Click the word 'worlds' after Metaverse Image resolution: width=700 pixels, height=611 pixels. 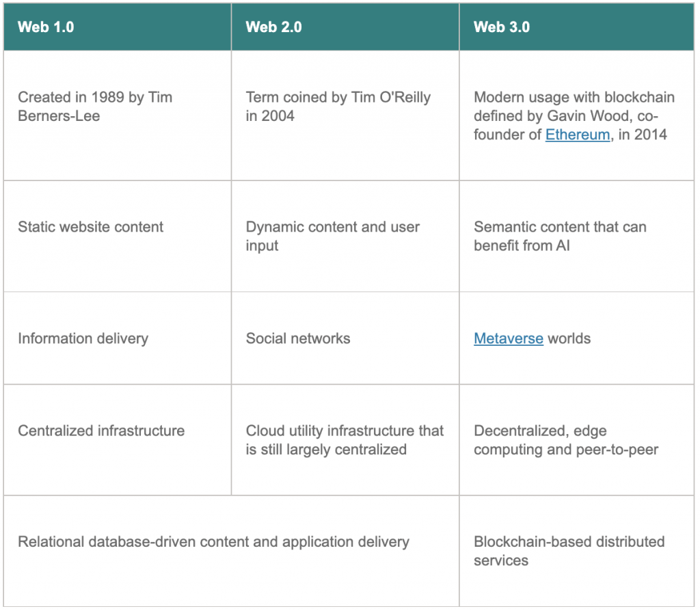click(569, 338)
